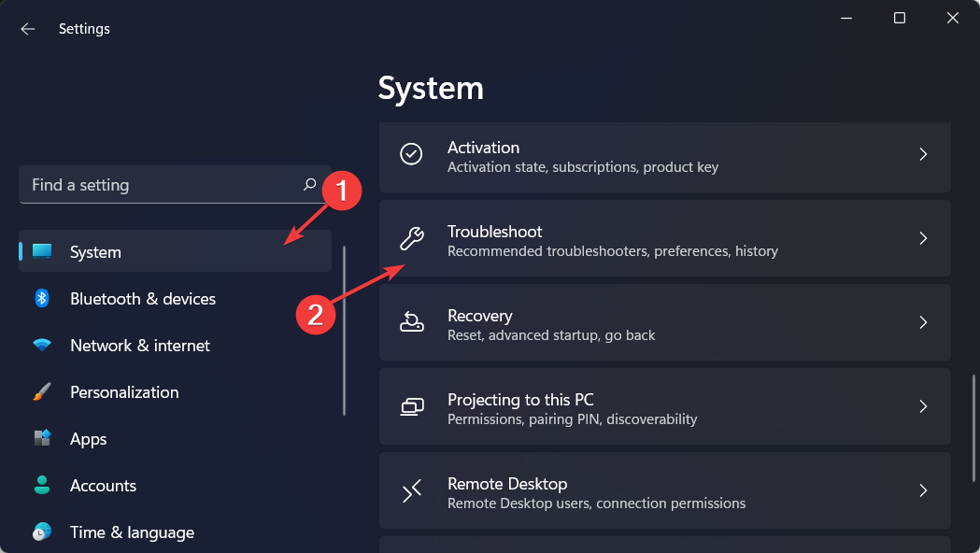Screen dimensions: 980x553
Task: Expand the Activation chevron arrow
Action: pyautogui.click(x=923, y=154)
